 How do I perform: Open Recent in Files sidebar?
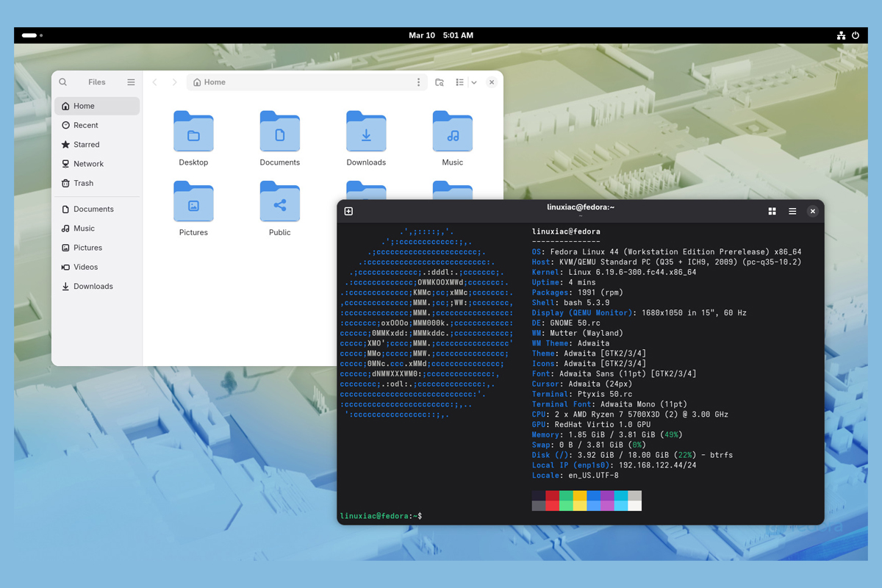97,125
